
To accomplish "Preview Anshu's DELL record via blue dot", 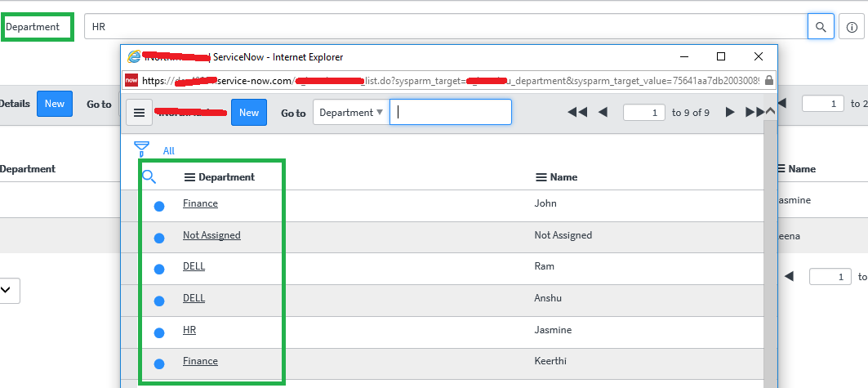I will pos(159,301).
